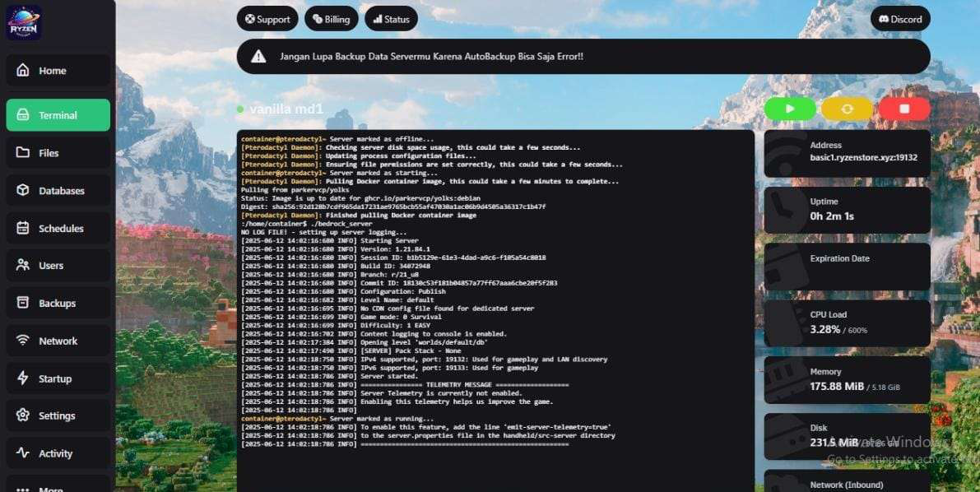Click the Home house icon
Image resolution: width=980 pixels, height=492 pixels.
click(23, 70)
